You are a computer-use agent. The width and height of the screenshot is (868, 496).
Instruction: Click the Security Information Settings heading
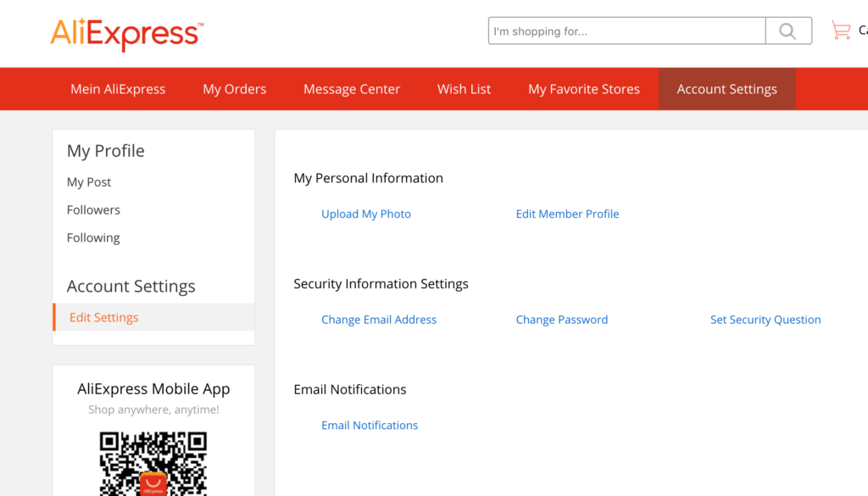[x=381, y=284]
